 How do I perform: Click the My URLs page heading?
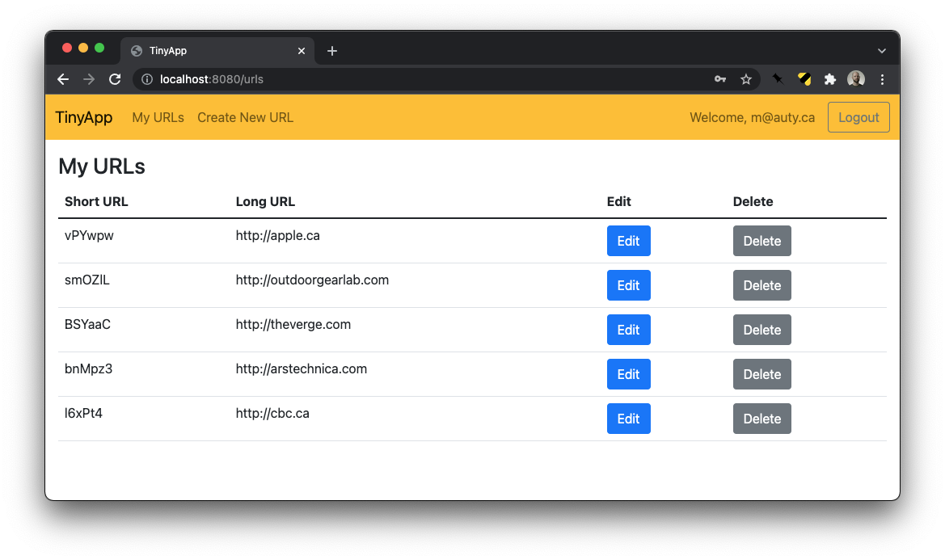[x=102, y=166]
